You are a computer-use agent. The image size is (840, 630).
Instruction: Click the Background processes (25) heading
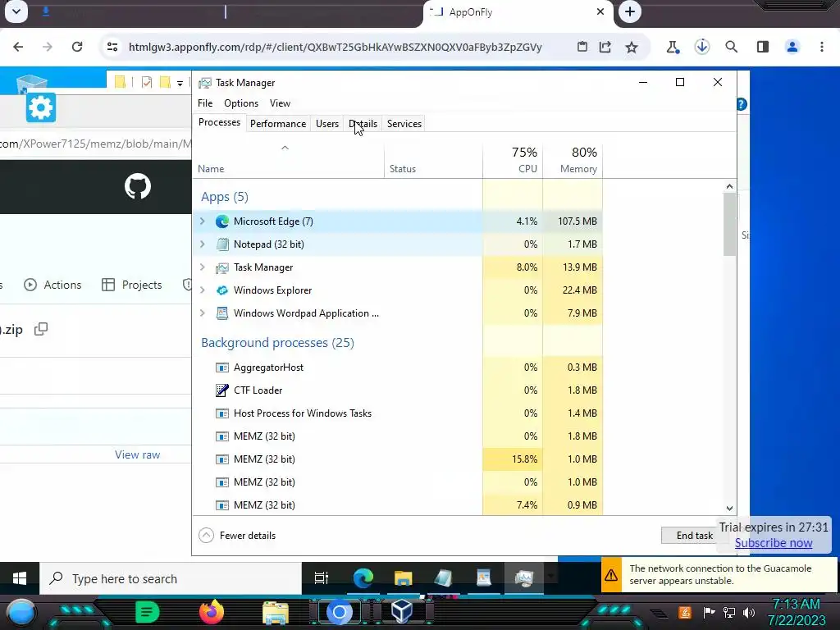point(277,343)
